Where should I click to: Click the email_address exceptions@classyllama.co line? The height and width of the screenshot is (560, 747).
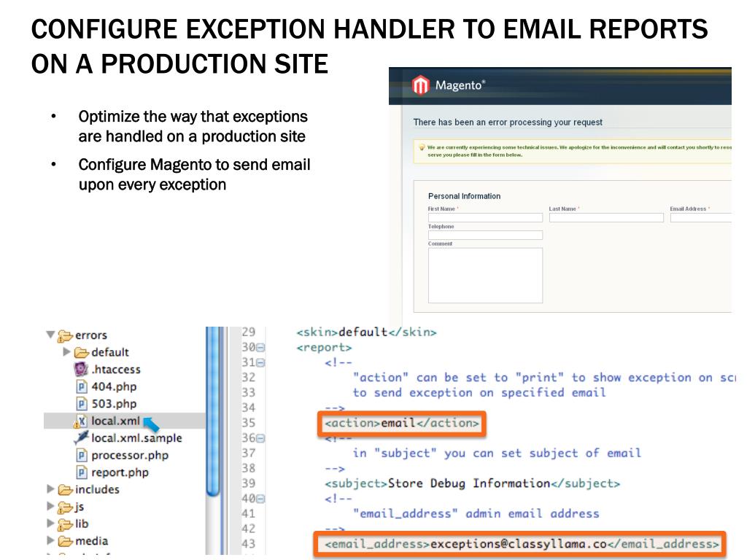click(522, 544)
